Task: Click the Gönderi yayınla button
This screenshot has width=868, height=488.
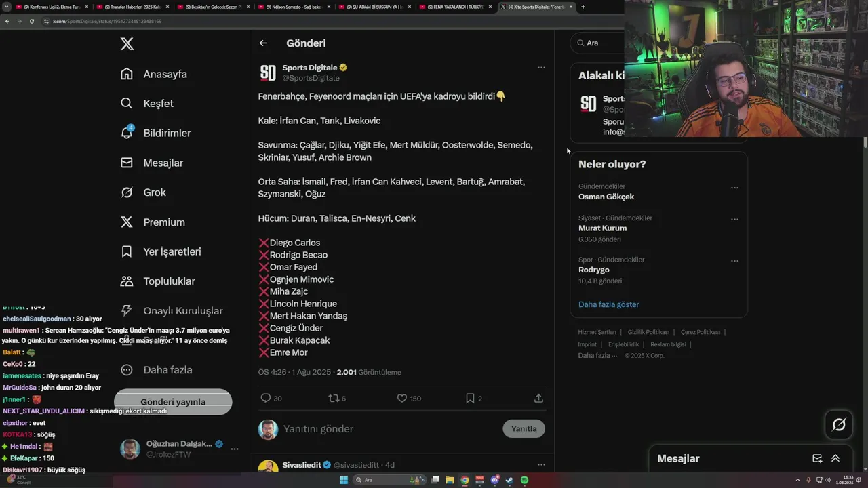Action: [173, 402]
